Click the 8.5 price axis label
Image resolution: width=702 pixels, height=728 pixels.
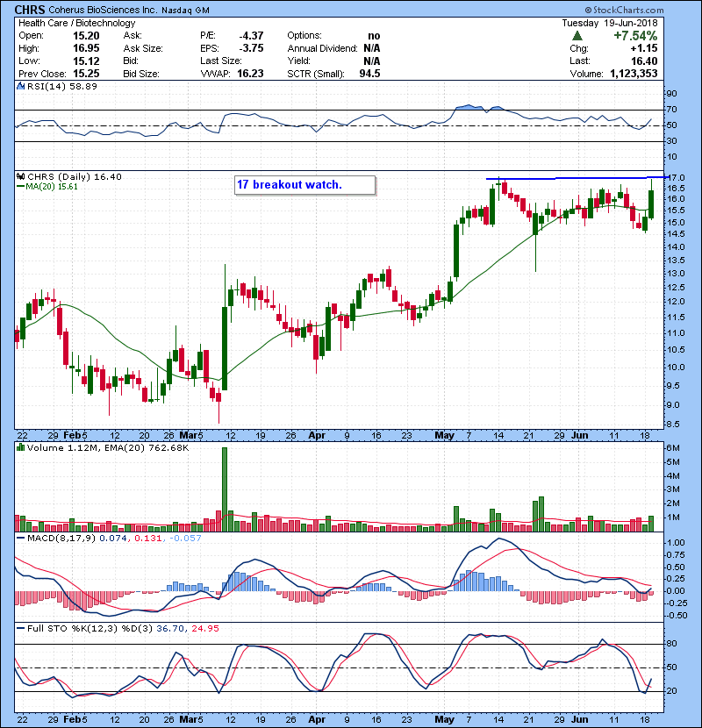pos(673,425)
